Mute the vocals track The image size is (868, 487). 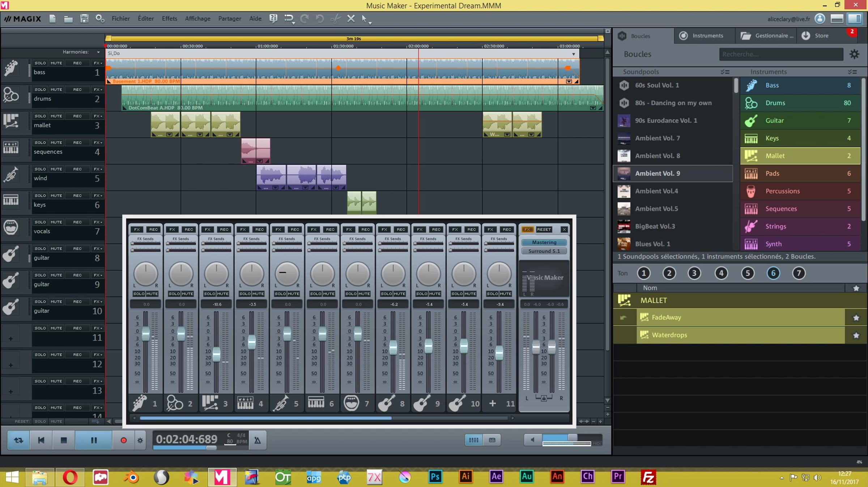coord(56,222)
